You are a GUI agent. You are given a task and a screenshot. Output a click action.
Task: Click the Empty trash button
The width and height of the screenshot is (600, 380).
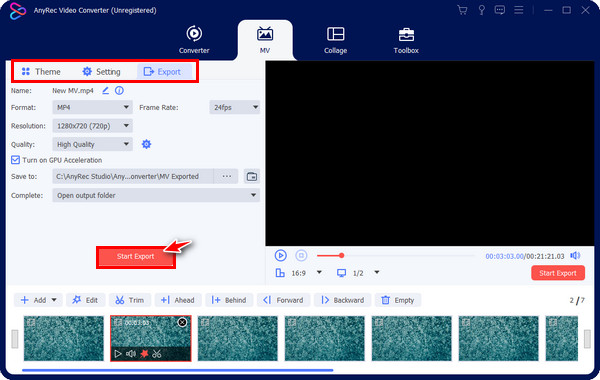point(398,300)
